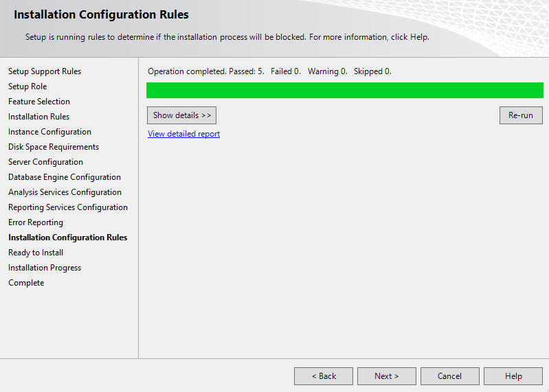Click the green rule progress bar
549x392 pixels.
pos(344,90)
